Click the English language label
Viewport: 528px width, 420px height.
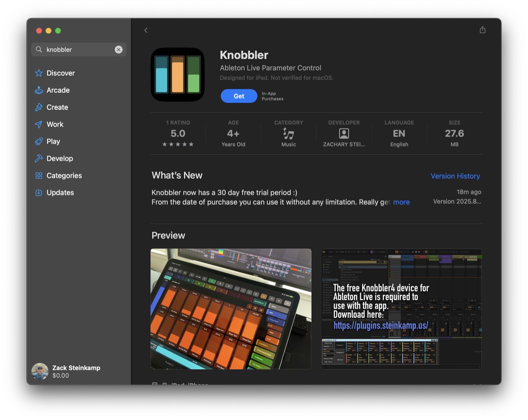pos(399,144)
